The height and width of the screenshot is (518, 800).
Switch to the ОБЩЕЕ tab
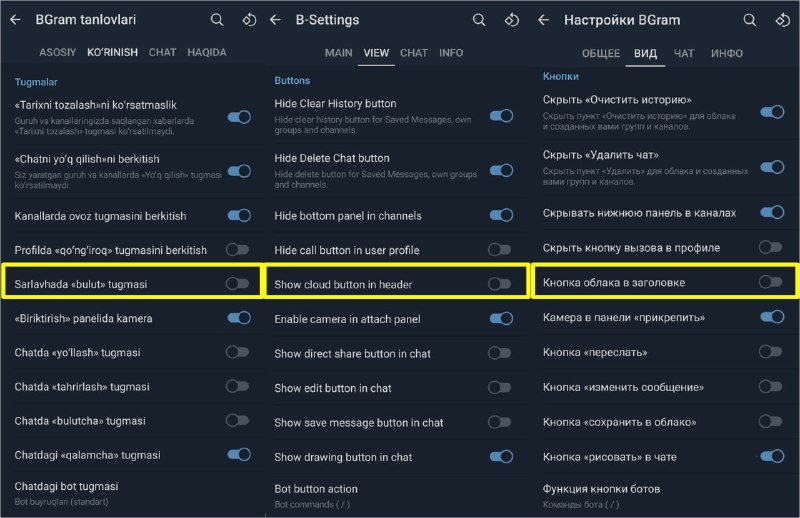[601, 54]
